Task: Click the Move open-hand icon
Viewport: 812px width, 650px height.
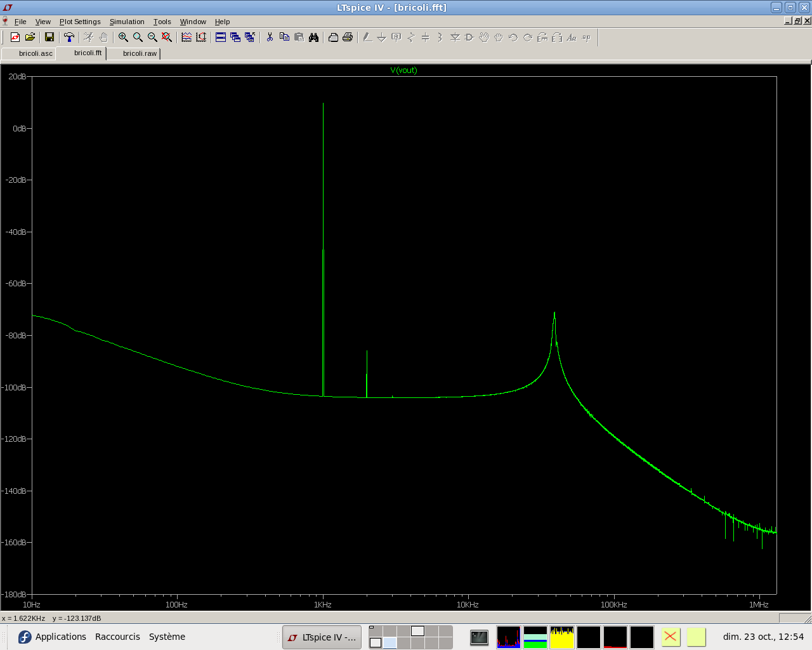Action: click(484, 37)
